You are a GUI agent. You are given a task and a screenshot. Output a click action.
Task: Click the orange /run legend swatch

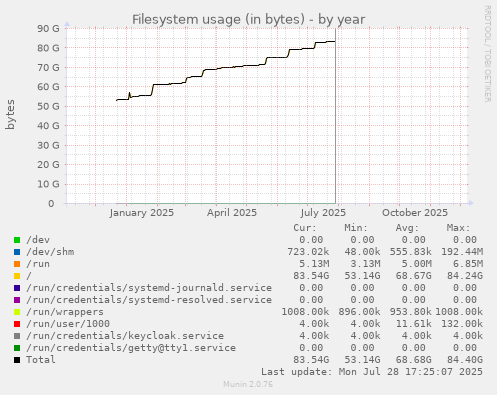pos(17,264)
